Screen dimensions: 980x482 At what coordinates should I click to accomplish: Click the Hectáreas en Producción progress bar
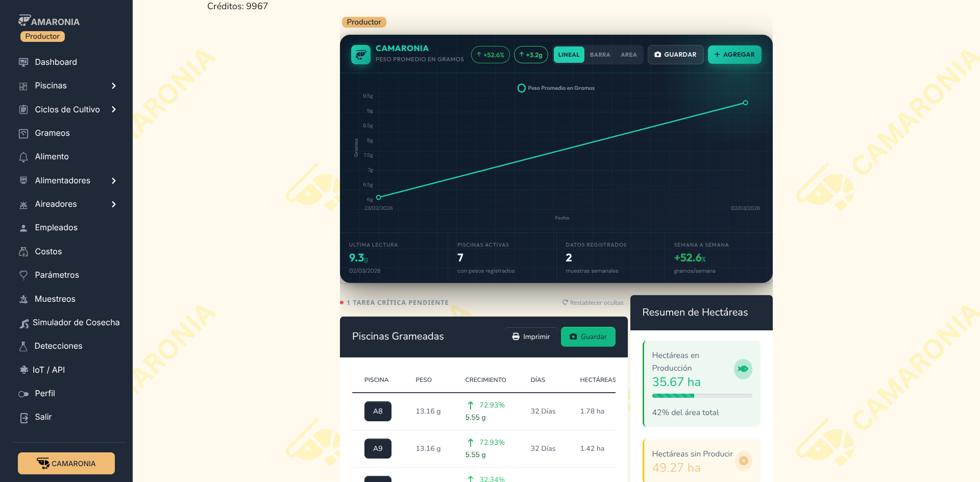point(702,396)
